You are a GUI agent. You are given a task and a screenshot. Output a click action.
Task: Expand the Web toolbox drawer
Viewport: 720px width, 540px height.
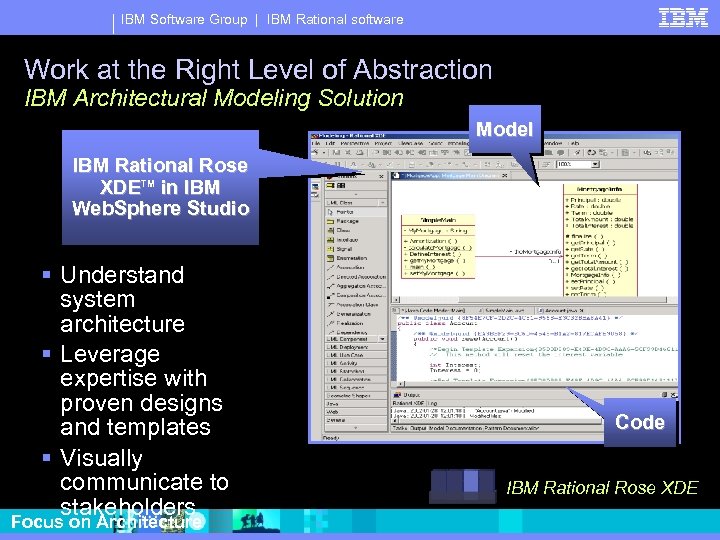[355, 412]
